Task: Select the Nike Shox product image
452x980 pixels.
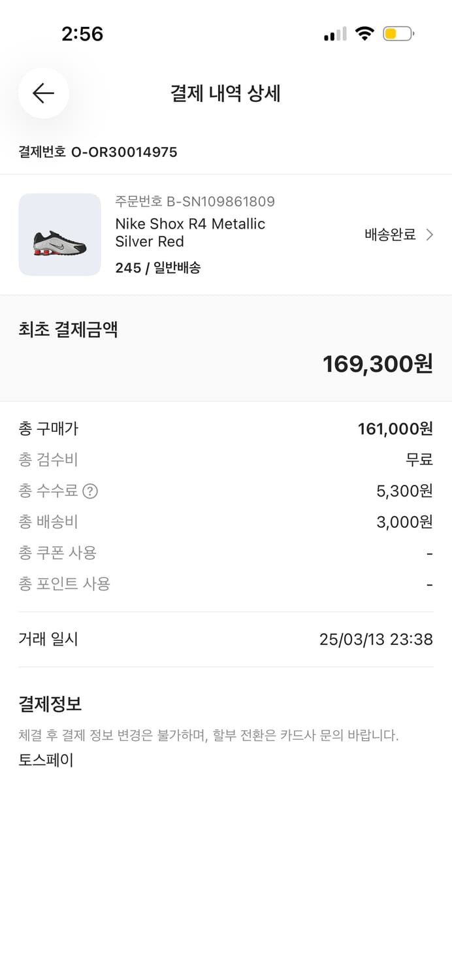Action: [x=59, y=235]
